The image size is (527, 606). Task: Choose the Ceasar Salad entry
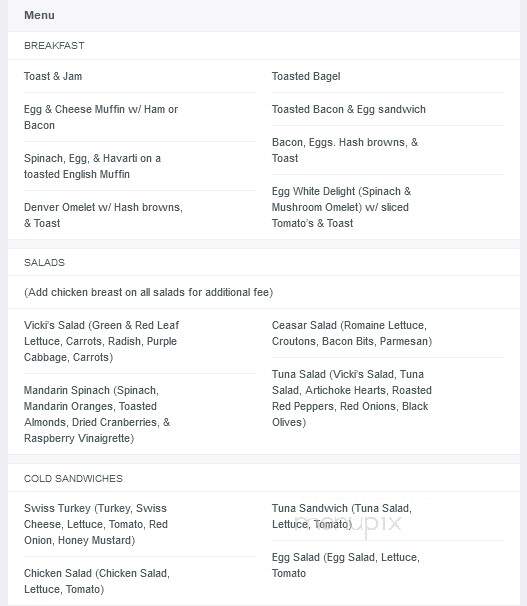click(x=352, y=333)
